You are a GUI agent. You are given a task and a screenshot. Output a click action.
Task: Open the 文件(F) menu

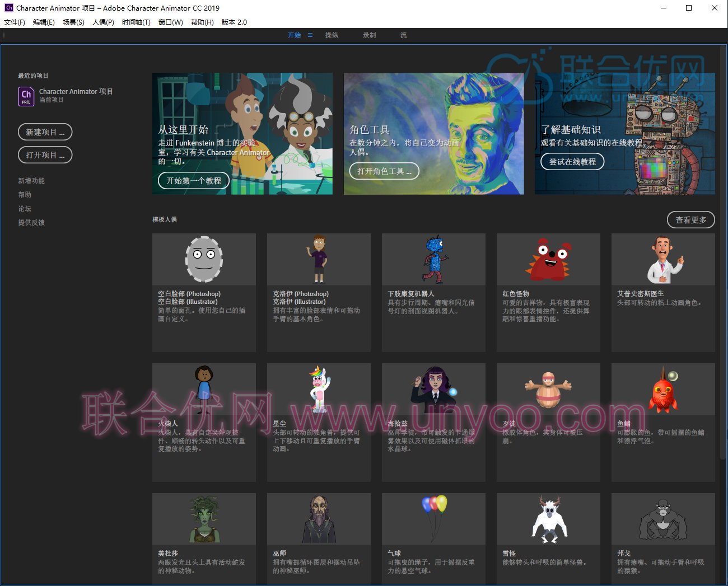[15, 22]
